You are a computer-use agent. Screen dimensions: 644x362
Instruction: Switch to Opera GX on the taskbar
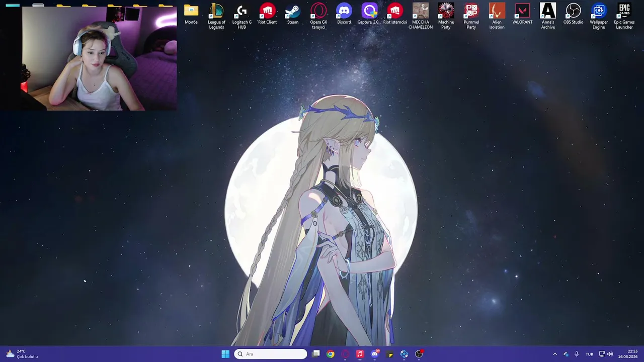[x=345, y=354]
